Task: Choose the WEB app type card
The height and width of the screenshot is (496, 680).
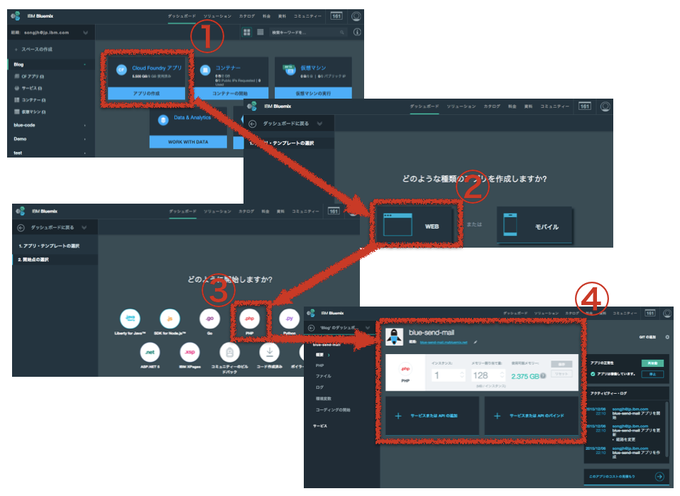Action: (415, 225)
